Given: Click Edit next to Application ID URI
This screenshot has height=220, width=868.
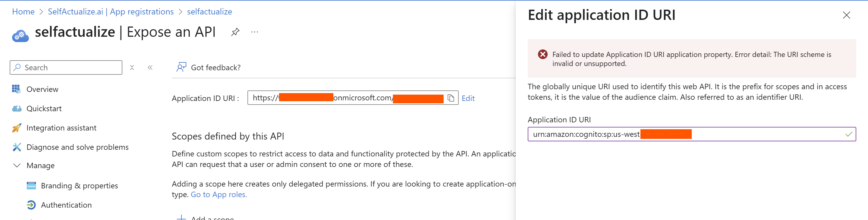Looking at the screenshot, I should [468, 98].
